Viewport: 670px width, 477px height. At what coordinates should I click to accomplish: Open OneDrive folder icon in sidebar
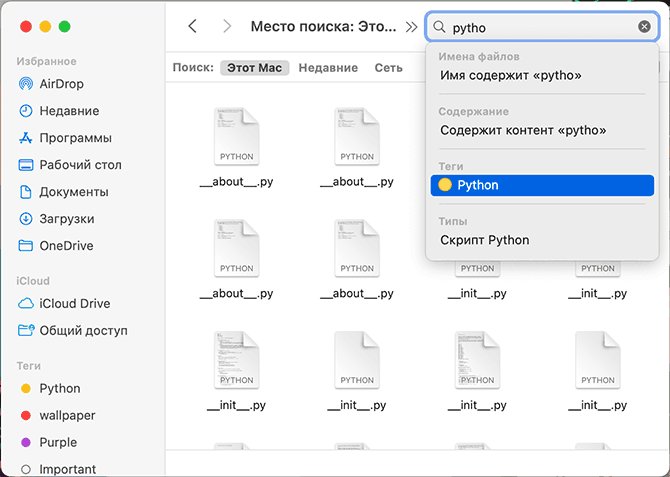26,245
